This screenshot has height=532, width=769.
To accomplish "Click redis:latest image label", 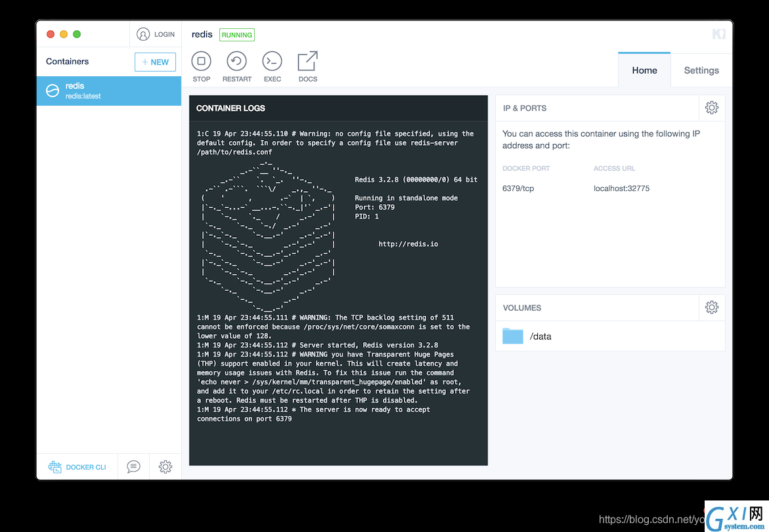I will tap(83, 96).
